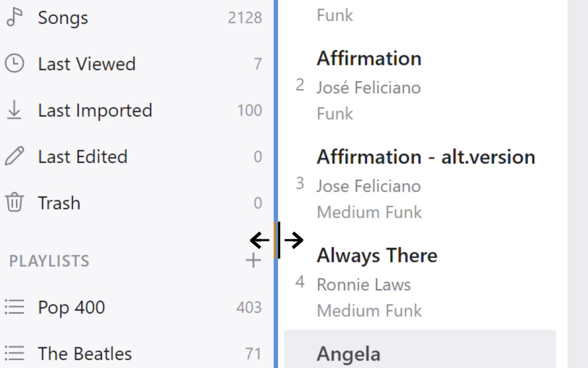Screen dimensions: 588x368
Task: Open the Last Imported list
Action: 95,110
